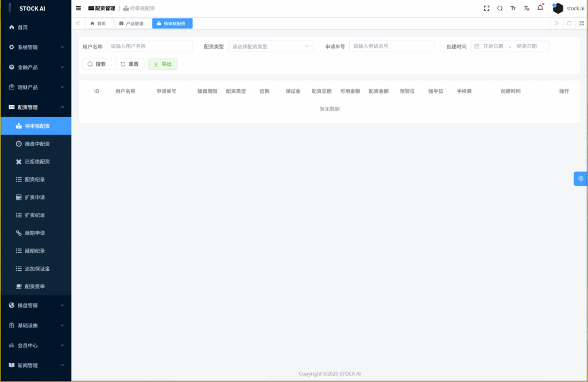Click the 搜索 search button
The image size is (588, 382).
click(96, 64)
